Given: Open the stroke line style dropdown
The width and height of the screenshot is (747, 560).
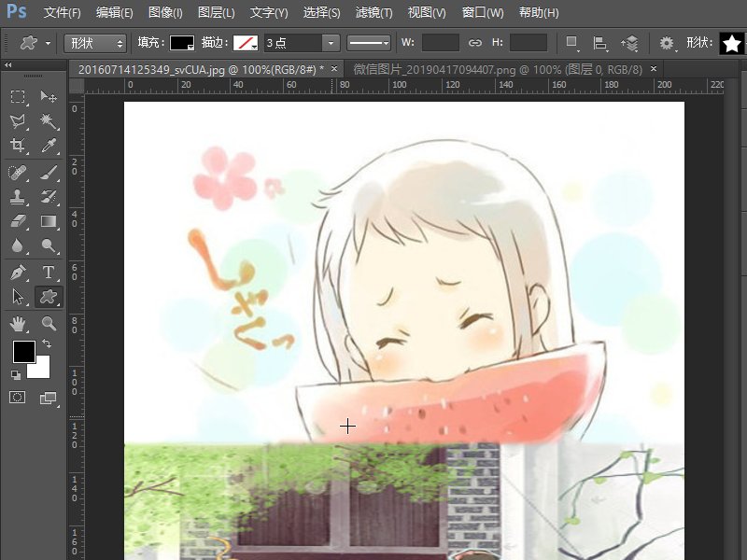Looking at the screenshot, I should (369, 43).
